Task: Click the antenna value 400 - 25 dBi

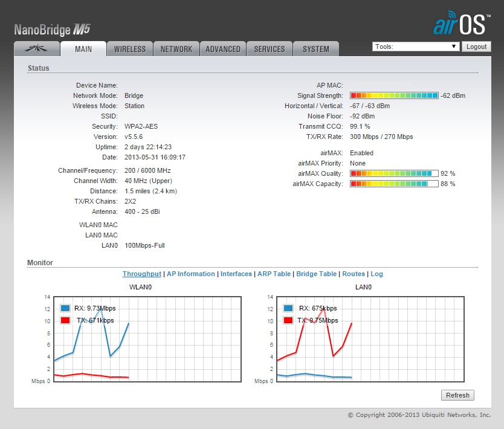Action: click(x=142, y=211)
